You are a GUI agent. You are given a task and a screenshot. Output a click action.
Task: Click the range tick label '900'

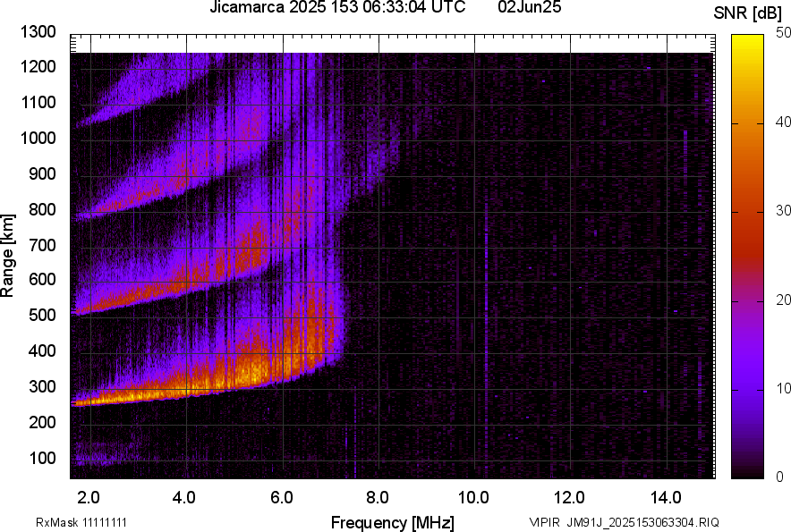tap(42, 173)
